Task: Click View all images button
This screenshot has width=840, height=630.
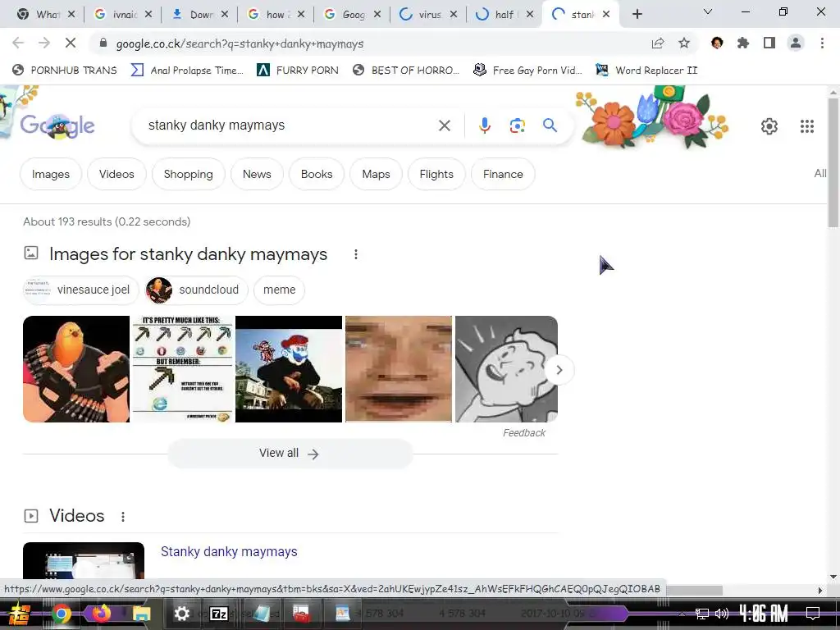Action: (290, 454)
